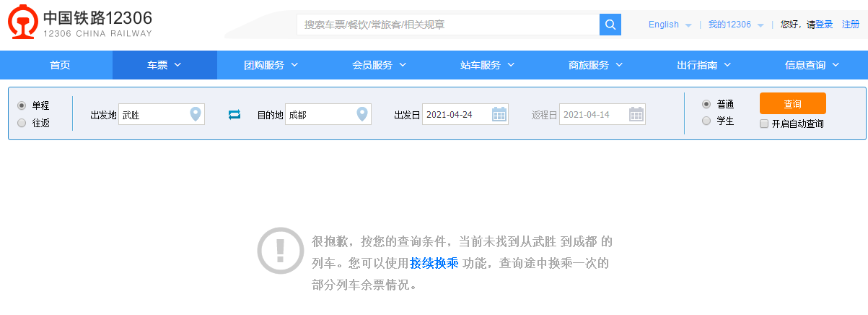Screen dimensions: 868x315
Task: Expand the English language dropdown
Action: pyautogui.click(x=670, y=25)
